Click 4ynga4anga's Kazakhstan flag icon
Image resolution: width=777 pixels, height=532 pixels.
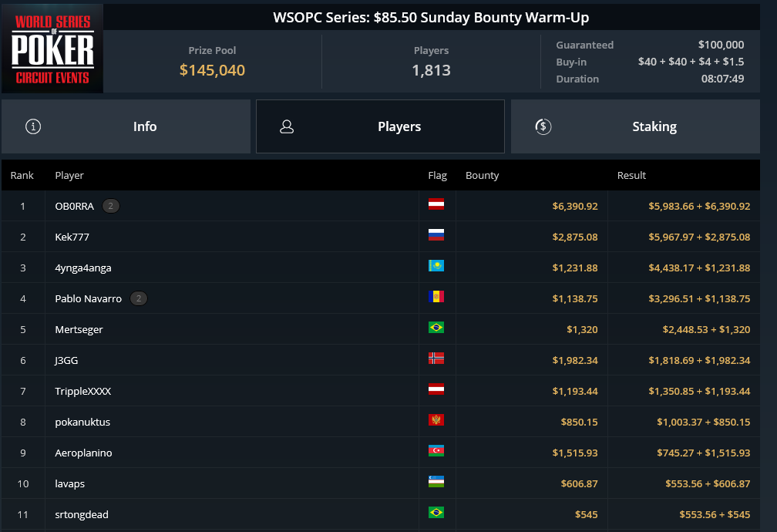(436, 267)
